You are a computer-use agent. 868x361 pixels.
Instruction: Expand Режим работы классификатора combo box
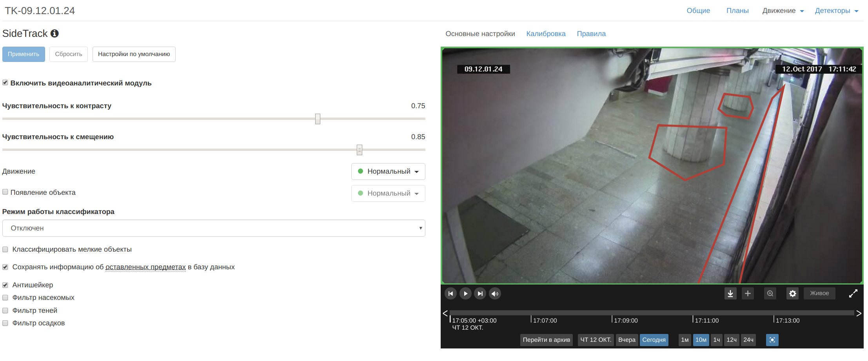tap(214, 228)
